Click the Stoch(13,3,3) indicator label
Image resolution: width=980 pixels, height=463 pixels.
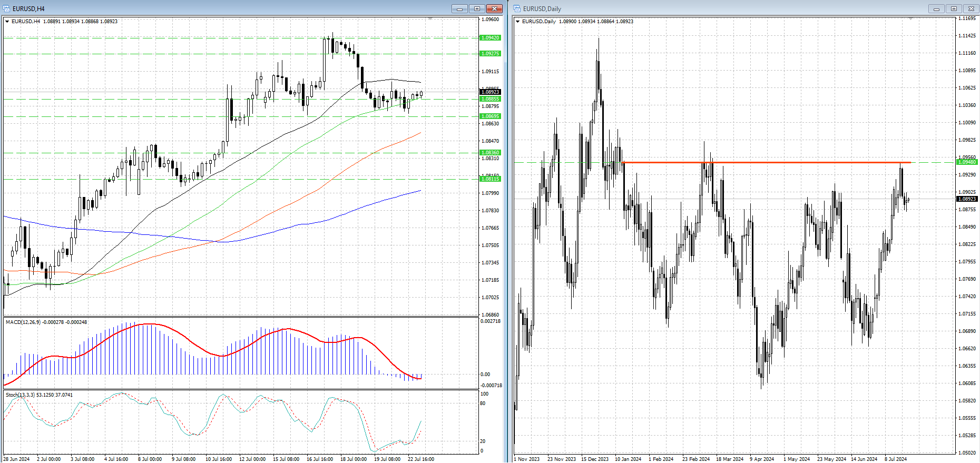[x=20, y=395]
